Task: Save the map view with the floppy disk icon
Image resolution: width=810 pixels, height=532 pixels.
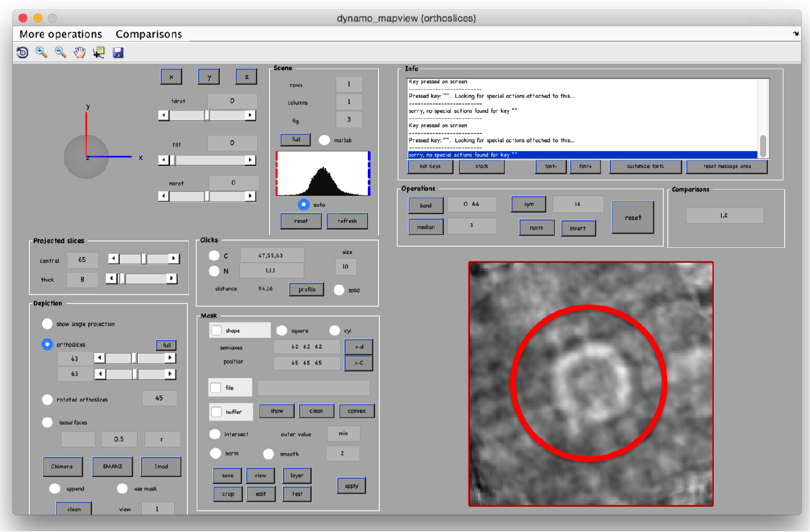Action: tap(118, 52)
